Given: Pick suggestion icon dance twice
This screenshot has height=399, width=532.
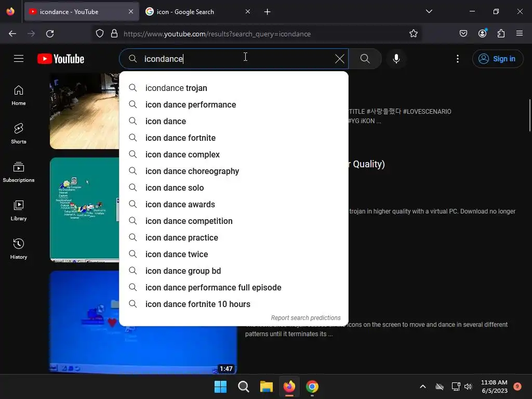Looking at the screenshot, I should (x=234, y=254).
